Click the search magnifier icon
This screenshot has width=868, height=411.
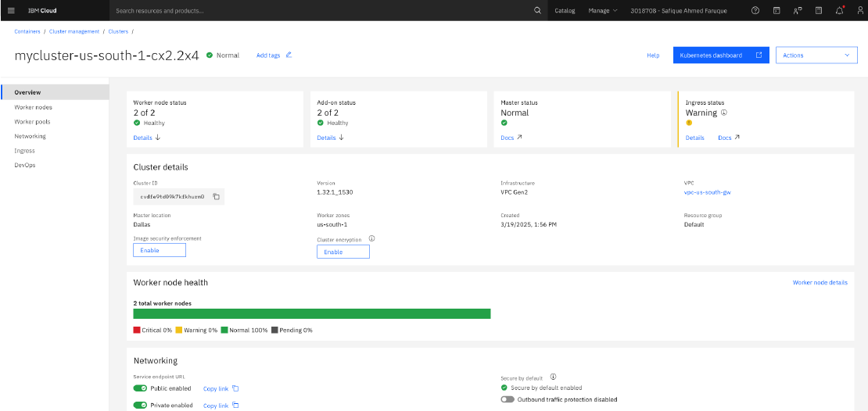(x=537, y=10)
